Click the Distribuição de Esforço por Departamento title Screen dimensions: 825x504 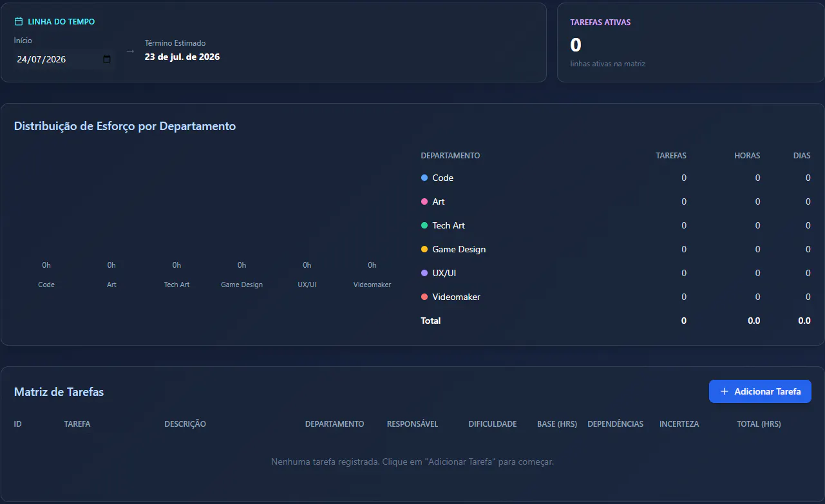click(x=125, y=126)
